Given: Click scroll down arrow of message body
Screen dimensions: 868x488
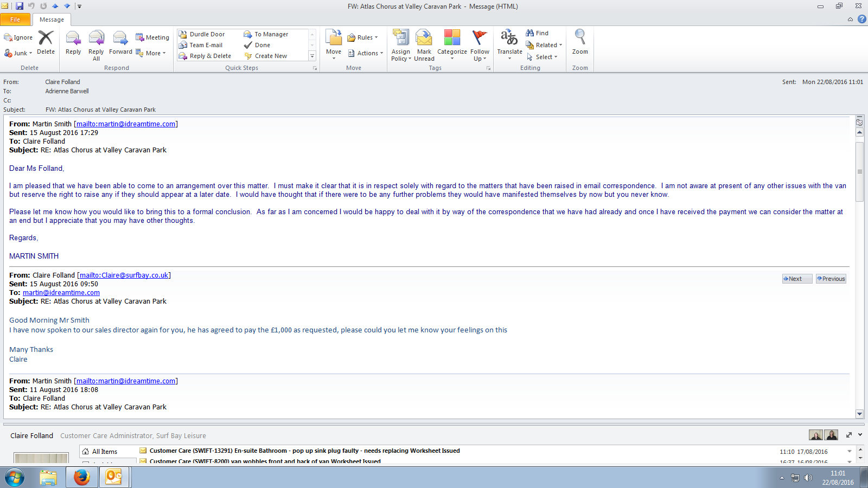Looking at the screenshot, I should click(x=859, y=414).
